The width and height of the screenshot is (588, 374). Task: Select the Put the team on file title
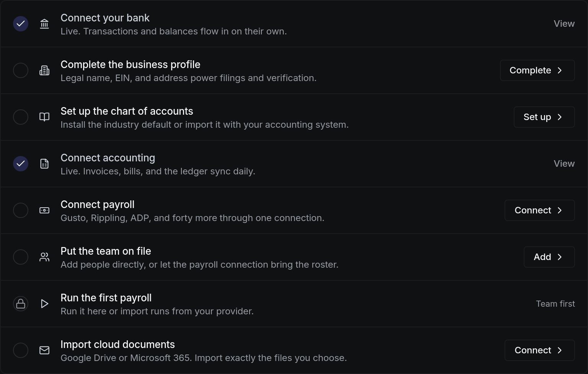click(106, 251)
